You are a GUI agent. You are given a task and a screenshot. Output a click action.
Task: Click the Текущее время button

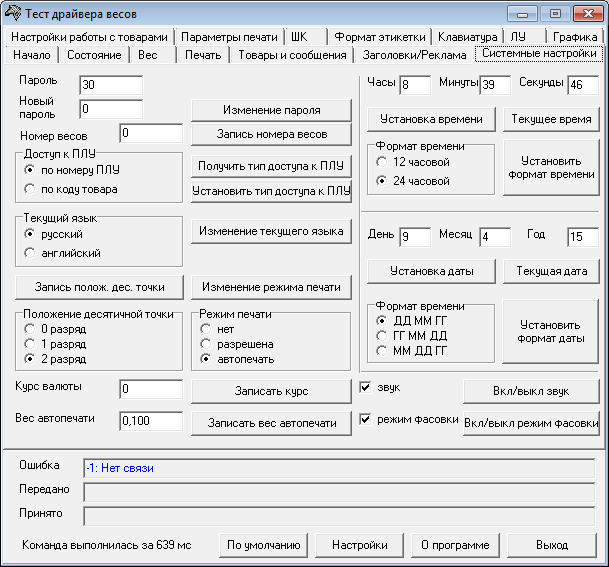coord(551,119)
